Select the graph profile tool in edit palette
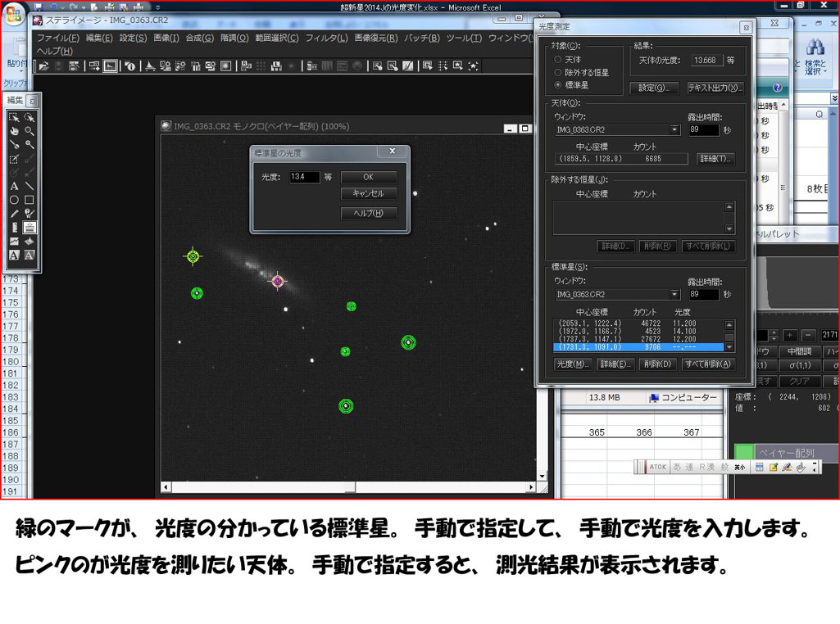The height and width of the screenshot is (624, 840). [x=14, y=242]
